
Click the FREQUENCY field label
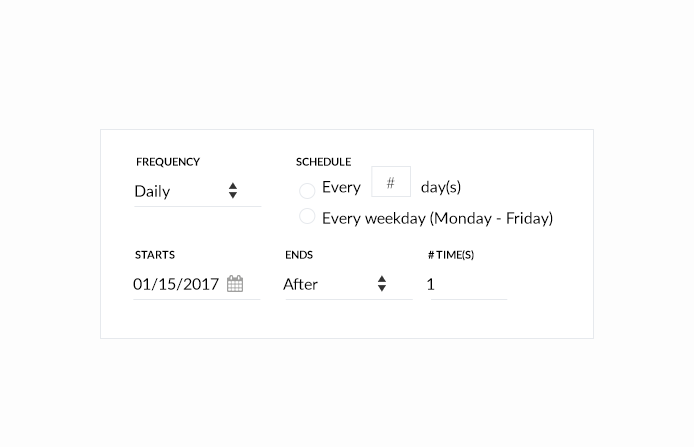(168, 162)
